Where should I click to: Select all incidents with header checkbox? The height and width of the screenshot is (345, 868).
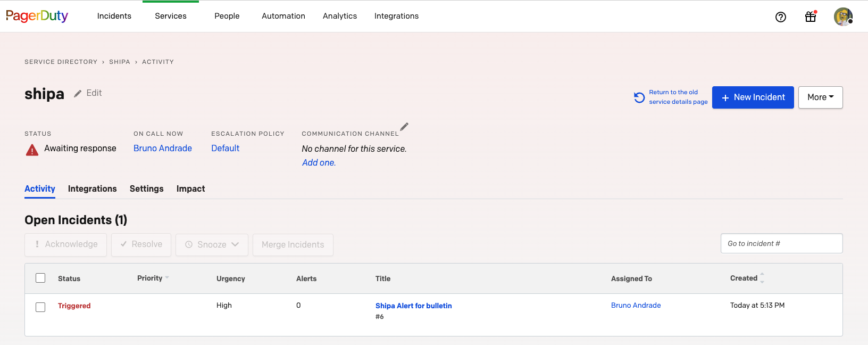pos(40,278)
